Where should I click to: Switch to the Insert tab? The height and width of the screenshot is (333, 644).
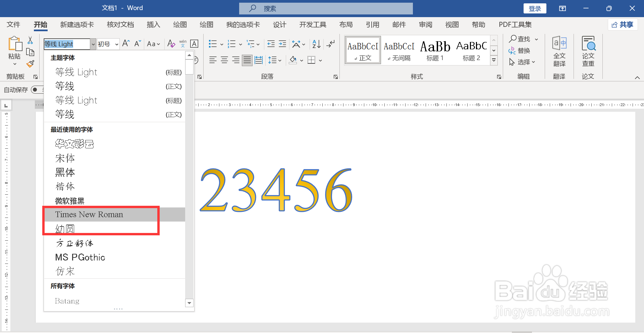(x=154, y=25)
